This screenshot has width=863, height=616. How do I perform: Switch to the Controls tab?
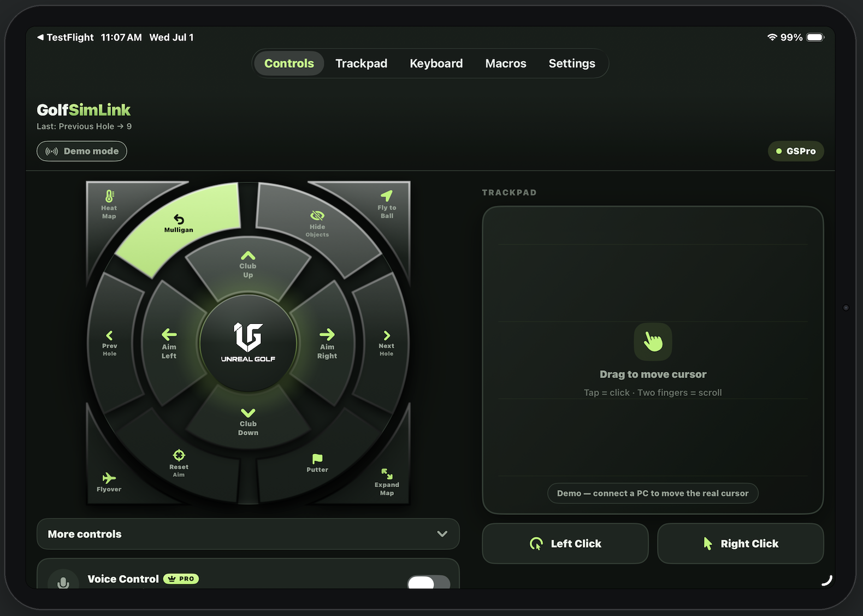[289, 63]
